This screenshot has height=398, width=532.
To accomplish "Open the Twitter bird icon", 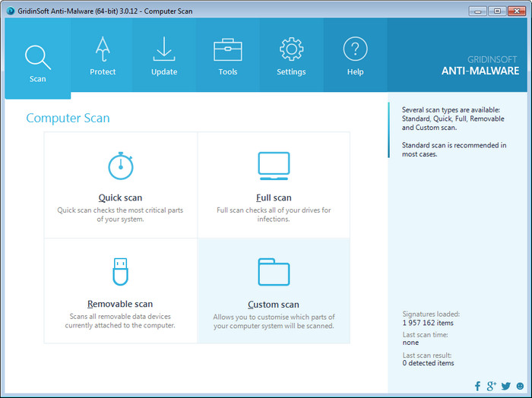I will (x=505, y=386).
